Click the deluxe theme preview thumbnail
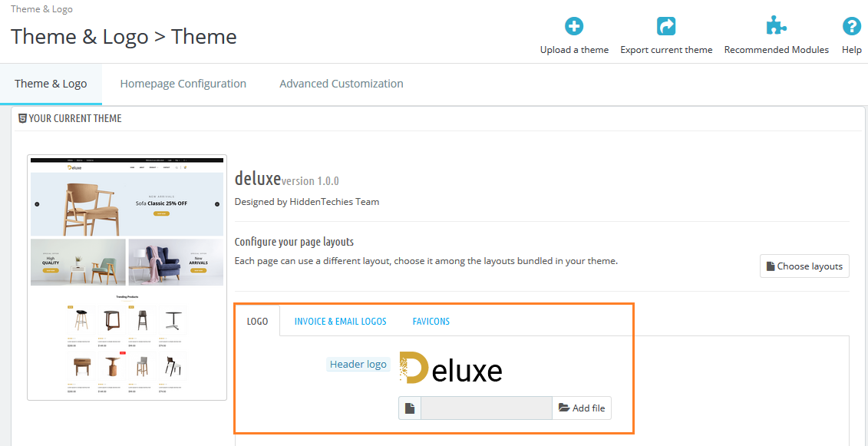Viewport: 868px width, 446px height. click(127, 277)
